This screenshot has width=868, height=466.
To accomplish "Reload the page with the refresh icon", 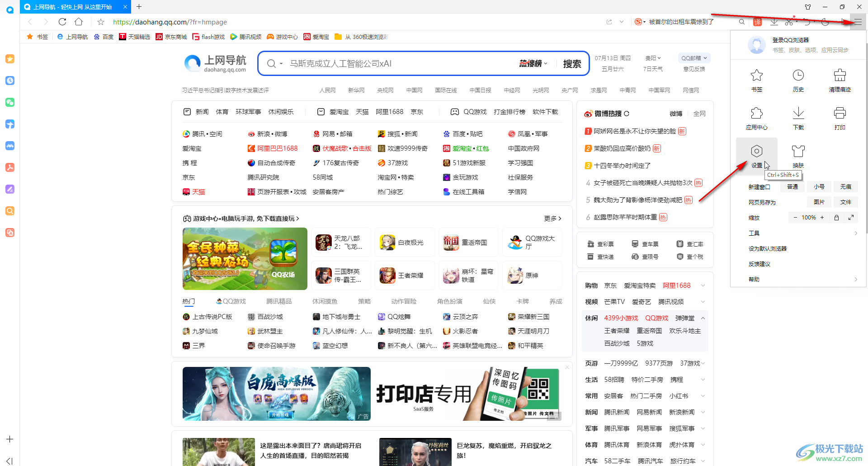I will pos(62,22).
